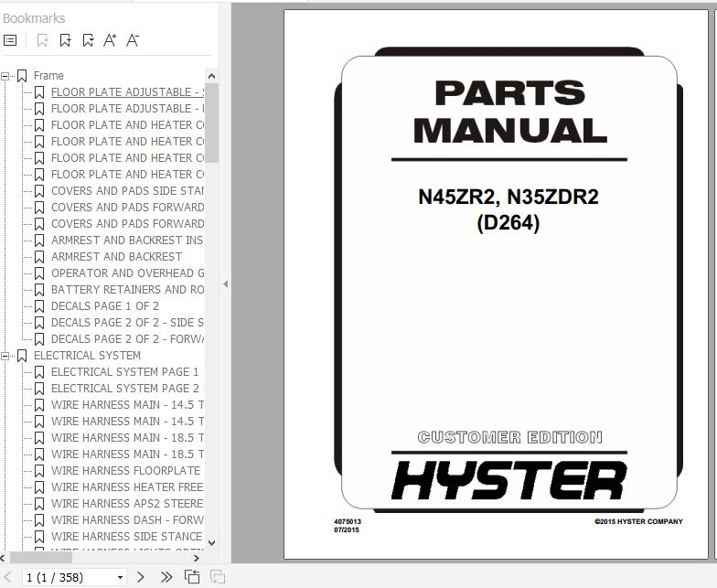The width and height of the screenshot is (717, 588).
Task: Click bookmark icon beside OPERATOR AND OVERHEAD
Action: click(39, 273)
